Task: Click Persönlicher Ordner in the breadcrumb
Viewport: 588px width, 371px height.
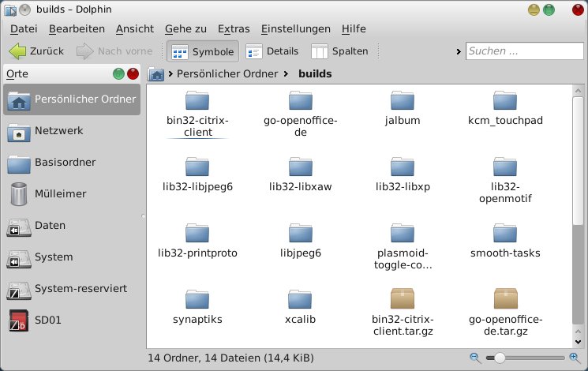Action: click(x=227, y=74)
